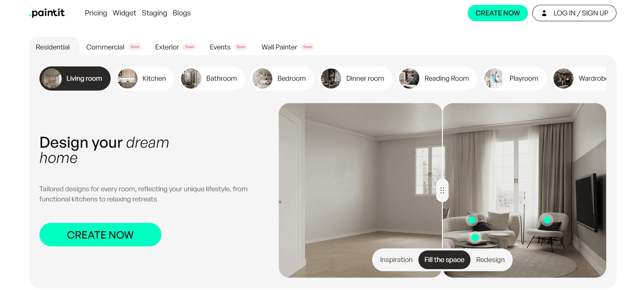This screenshot has height=290, width=644.
Task: Select the Bathroom room thumbnail icon
Action: pos(191,78)
